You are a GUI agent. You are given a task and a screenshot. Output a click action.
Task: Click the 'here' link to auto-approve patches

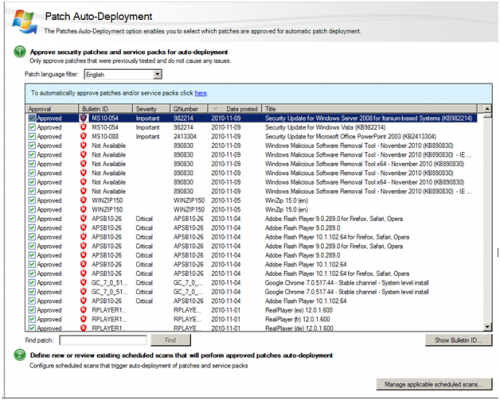pos(201,93)
